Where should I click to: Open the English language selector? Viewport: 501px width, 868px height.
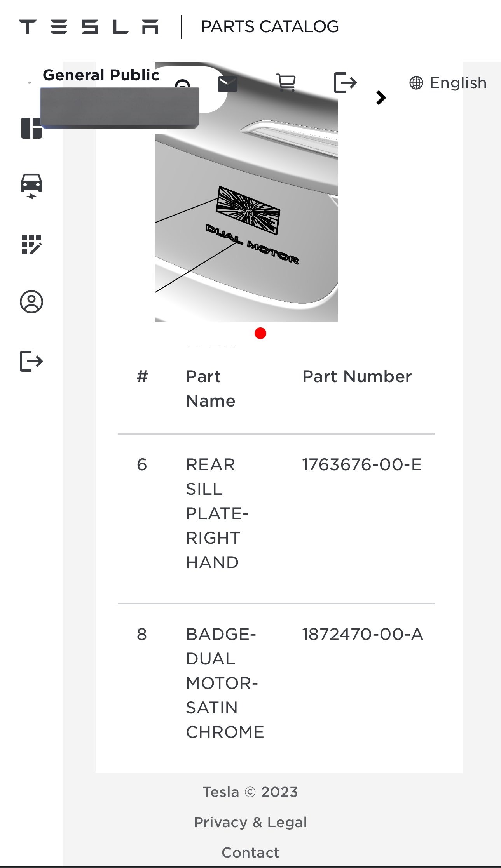point(448,83)
